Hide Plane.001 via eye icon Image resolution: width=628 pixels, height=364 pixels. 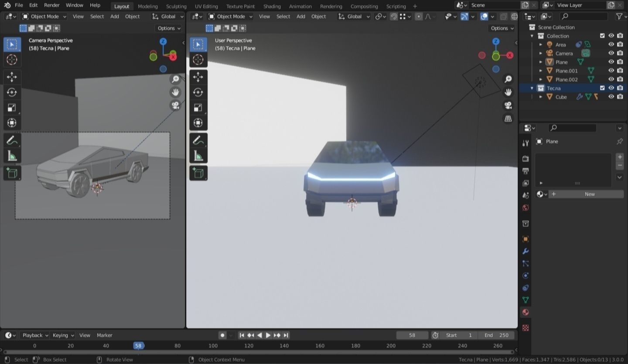[x=611, y=71]
